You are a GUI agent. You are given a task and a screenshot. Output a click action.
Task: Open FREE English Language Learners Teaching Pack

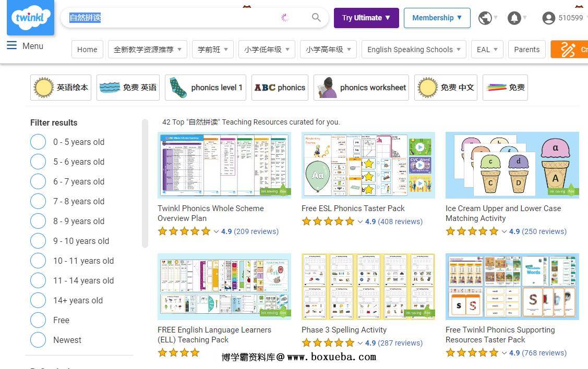point(214,335)
